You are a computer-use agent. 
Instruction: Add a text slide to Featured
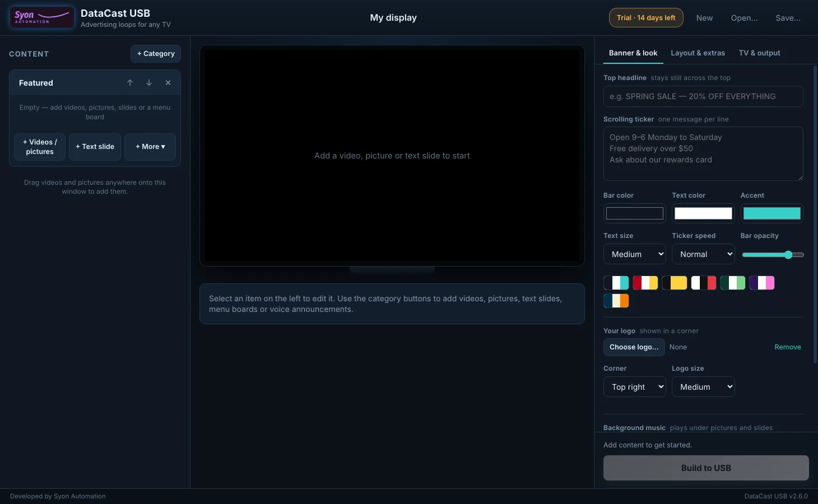95,147
